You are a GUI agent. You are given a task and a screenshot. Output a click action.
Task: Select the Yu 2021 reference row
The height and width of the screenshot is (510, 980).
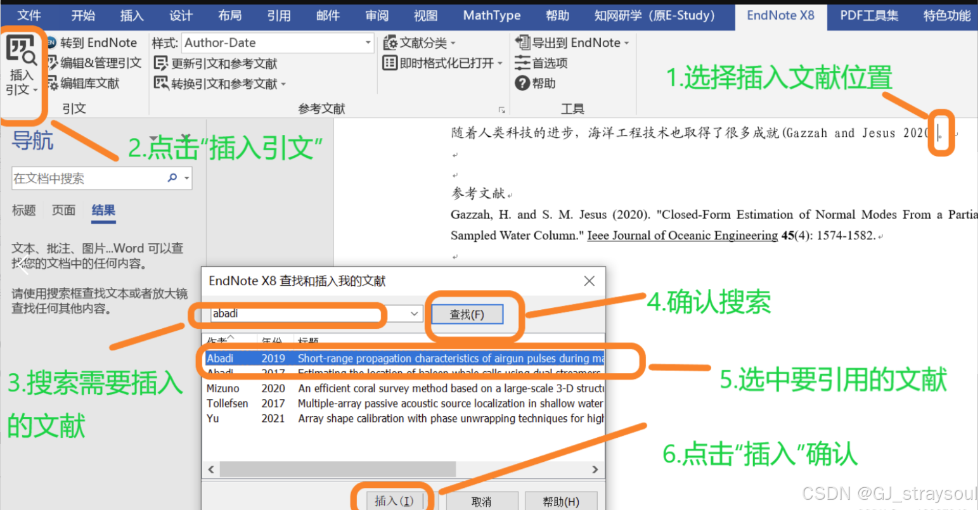click(x=404, y=419)
